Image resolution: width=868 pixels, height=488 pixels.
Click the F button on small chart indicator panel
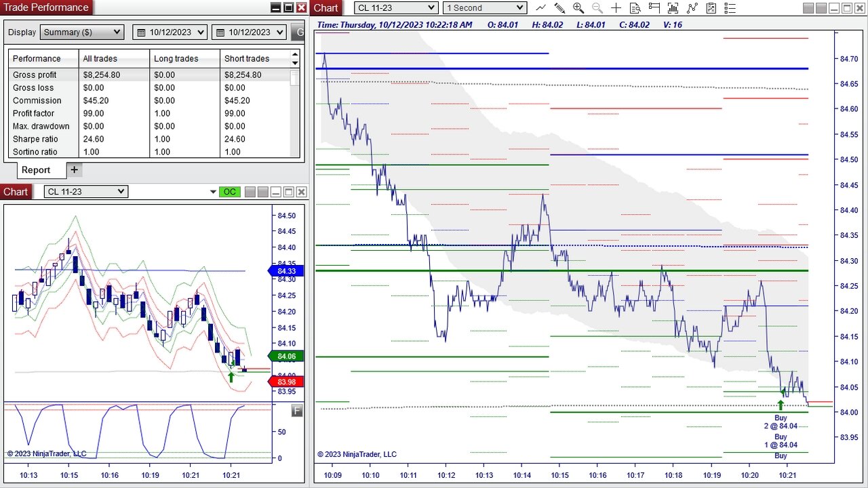tap(297, 411)
